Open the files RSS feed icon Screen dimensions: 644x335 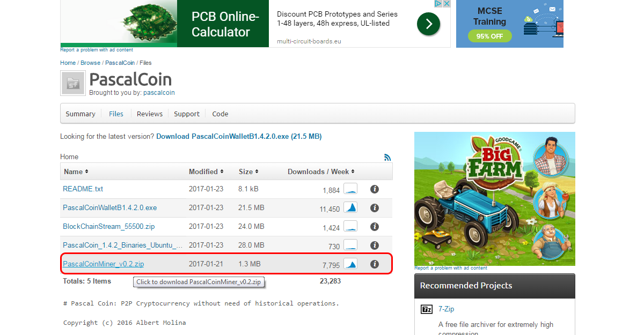(387, 157)
